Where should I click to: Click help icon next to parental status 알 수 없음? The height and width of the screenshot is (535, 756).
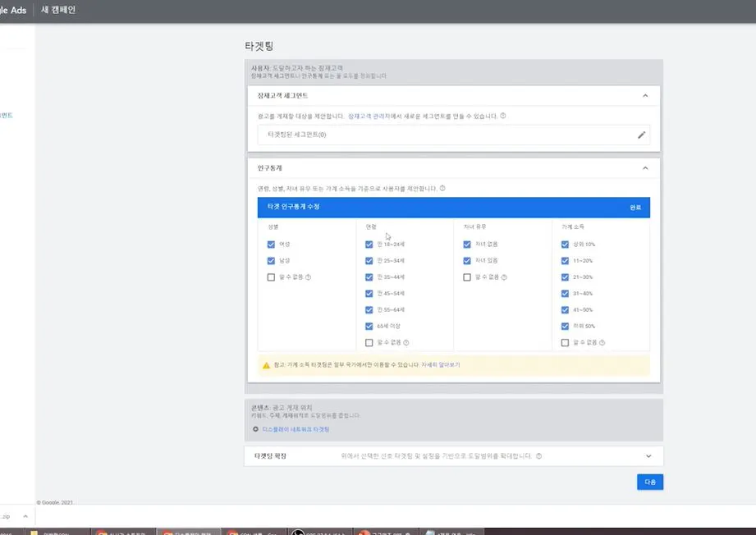(504, 277)
